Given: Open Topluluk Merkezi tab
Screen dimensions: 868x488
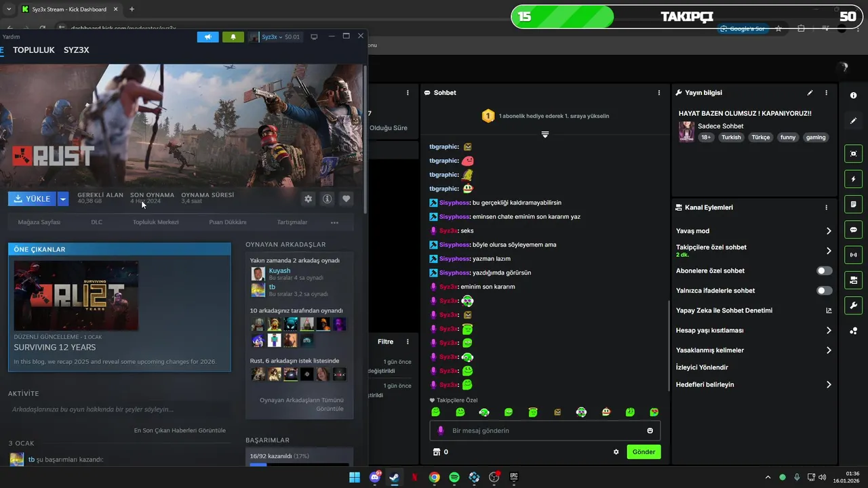Looking at the screenshot, I should [155, 222].
